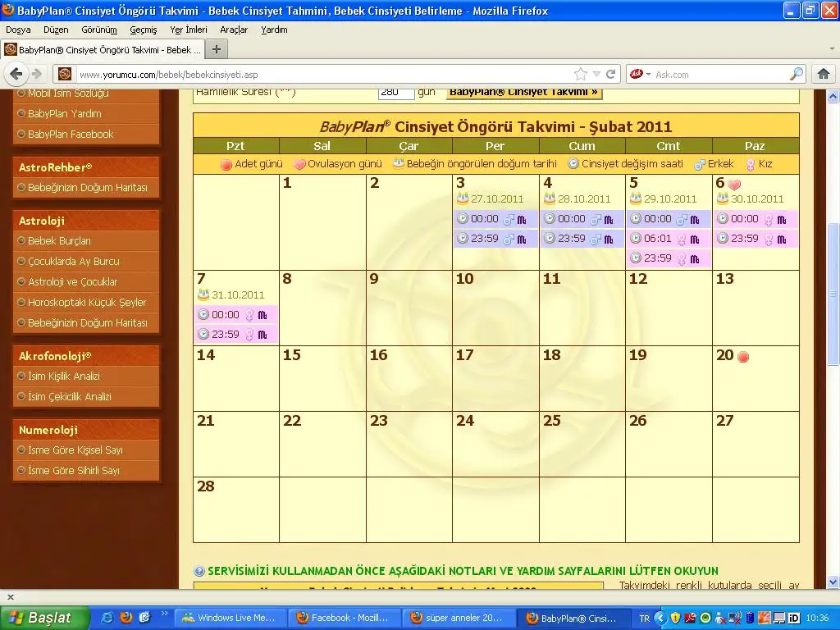Open the Dosya menu
Viewport: 840px width, 630px height.
pos(18,30)
